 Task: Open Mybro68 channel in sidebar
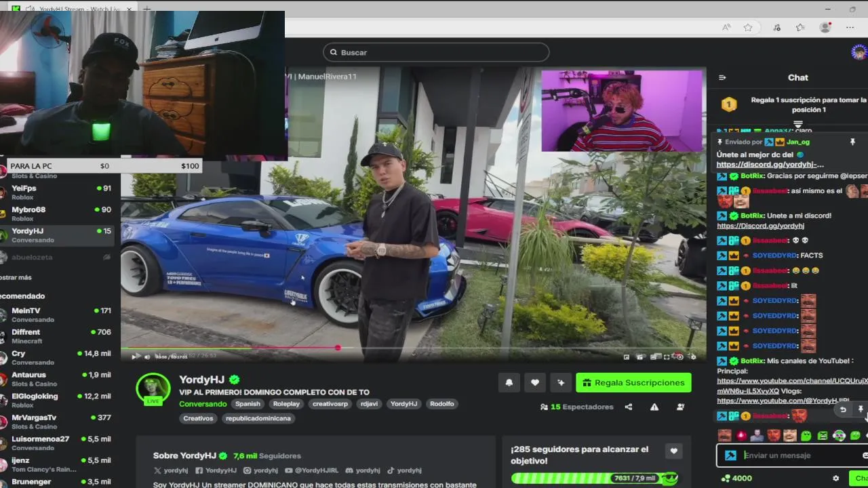(56, 214)
